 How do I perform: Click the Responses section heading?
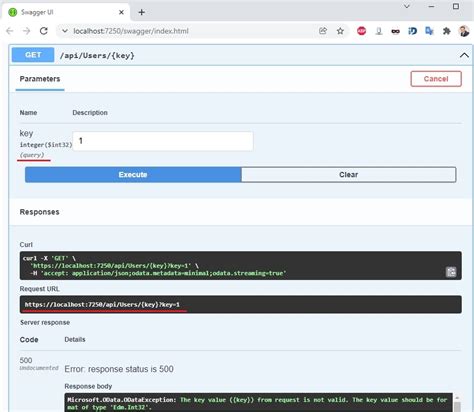[39, 212]
